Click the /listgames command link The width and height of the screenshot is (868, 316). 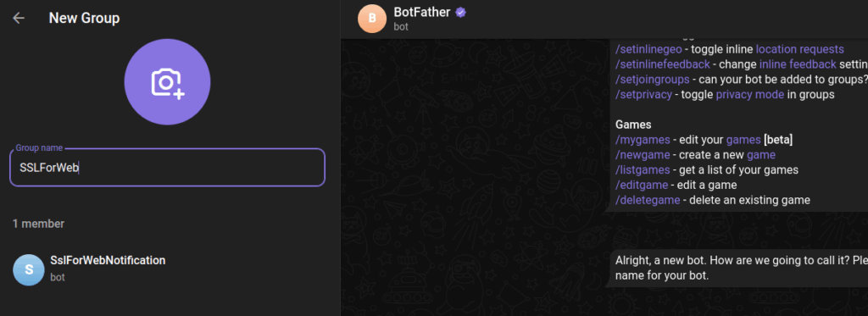(x=643, y=170)
